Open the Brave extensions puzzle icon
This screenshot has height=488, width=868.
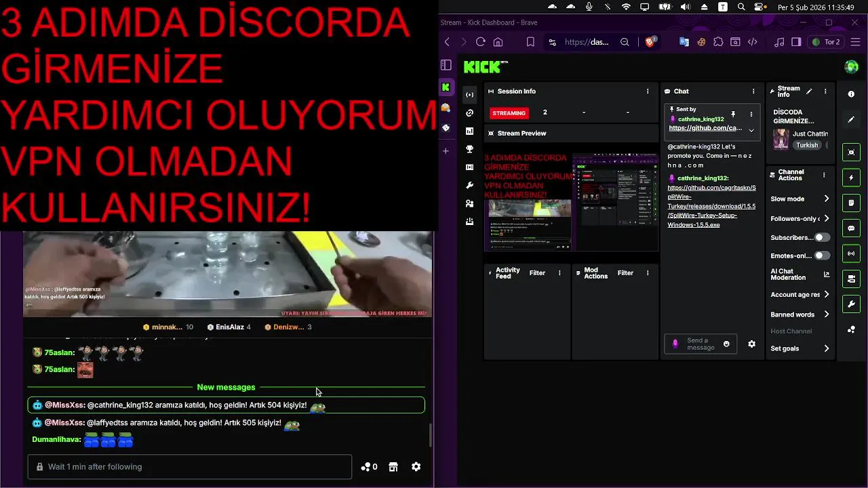(x=718, y=42)
